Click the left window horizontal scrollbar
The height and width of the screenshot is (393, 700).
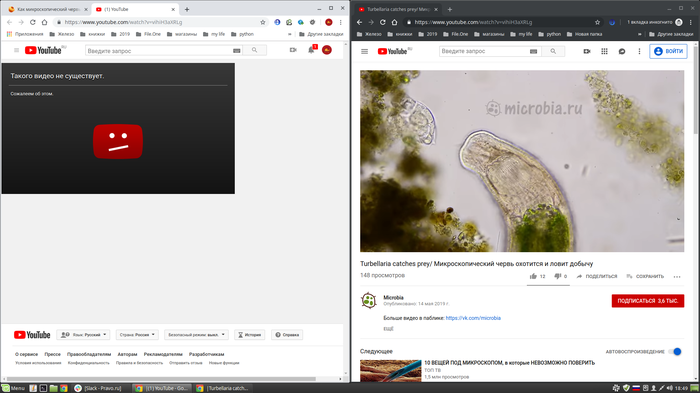pos(161,379)
